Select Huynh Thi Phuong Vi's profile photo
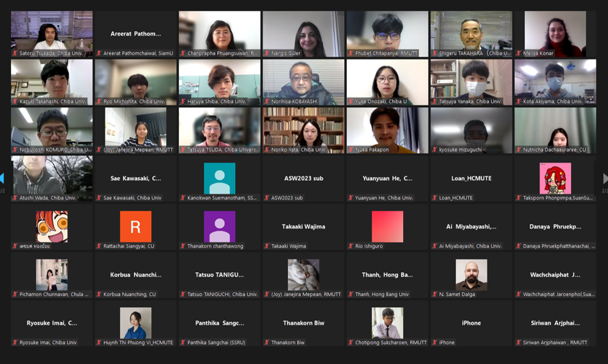 click(x=135, y=322)
